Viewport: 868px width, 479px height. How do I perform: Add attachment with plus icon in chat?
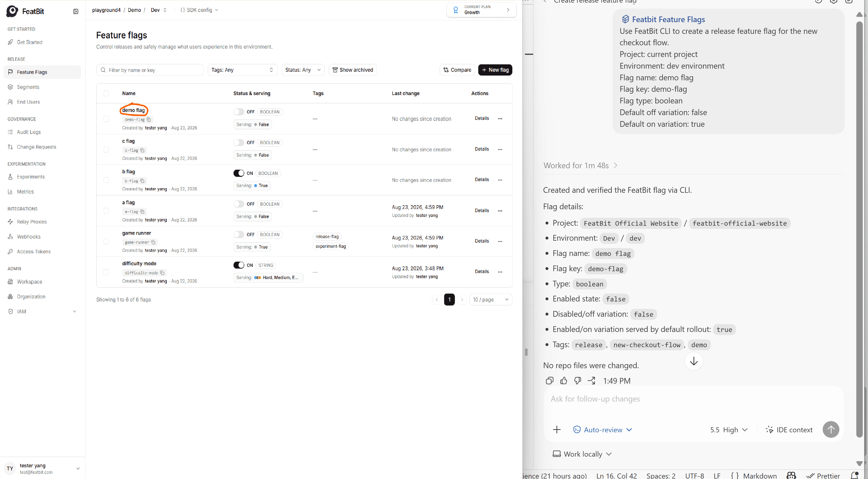[557, 430]
